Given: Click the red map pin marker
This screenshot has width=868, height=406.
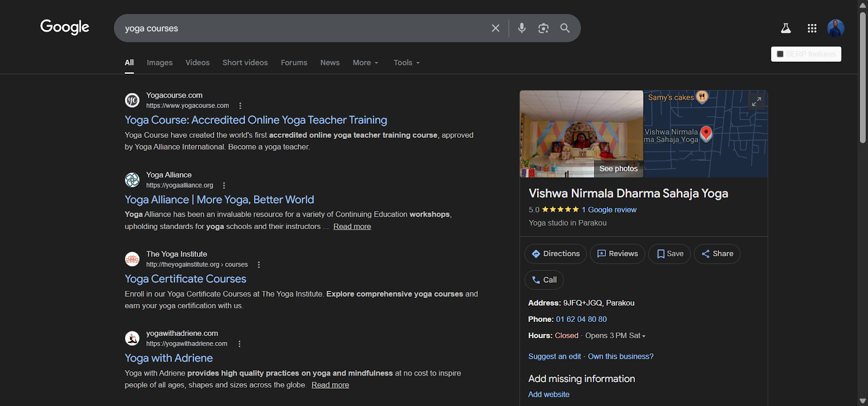Looking at the screenshot, I should pos(706,134).
